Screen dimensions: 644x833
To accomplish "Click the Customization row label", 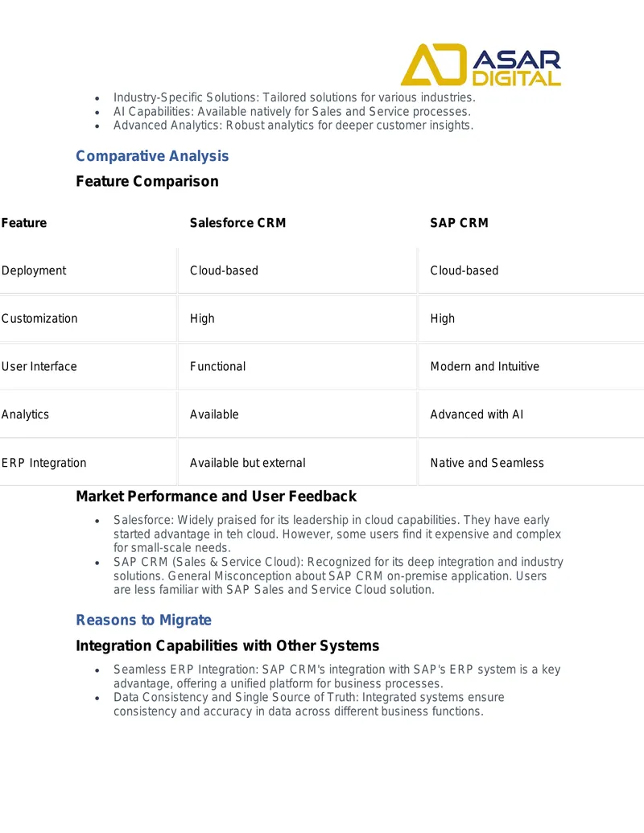I will click(39, 318).
